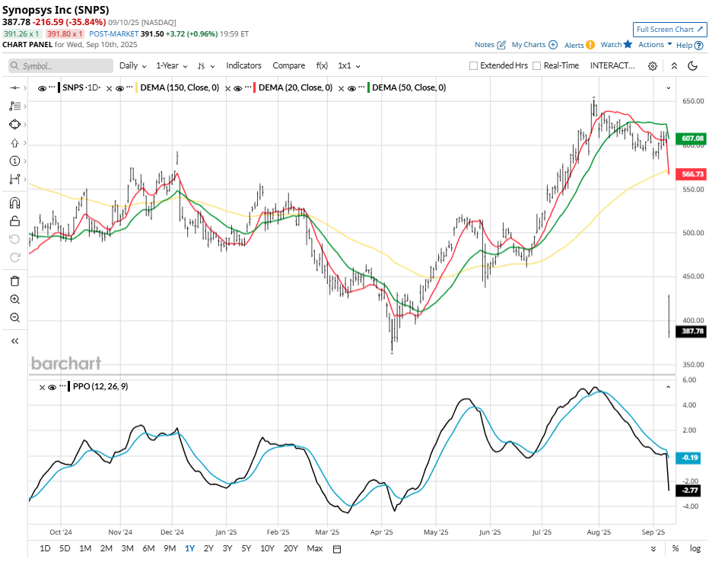Open the annotations list tool
728x565 pixels.
point(15,106)
